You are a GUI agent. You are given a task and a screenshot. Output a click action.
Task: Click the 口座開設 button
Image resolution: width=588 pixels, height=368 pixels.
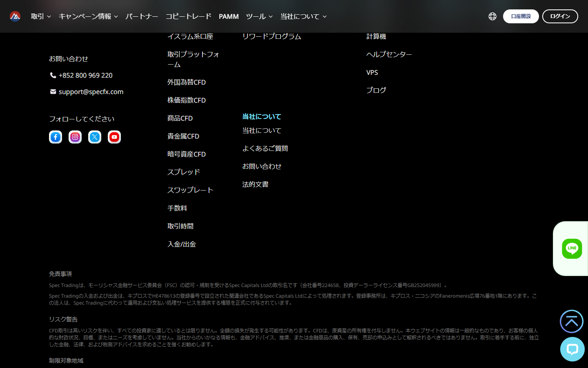pyautogui.click(x=521, y=16)
